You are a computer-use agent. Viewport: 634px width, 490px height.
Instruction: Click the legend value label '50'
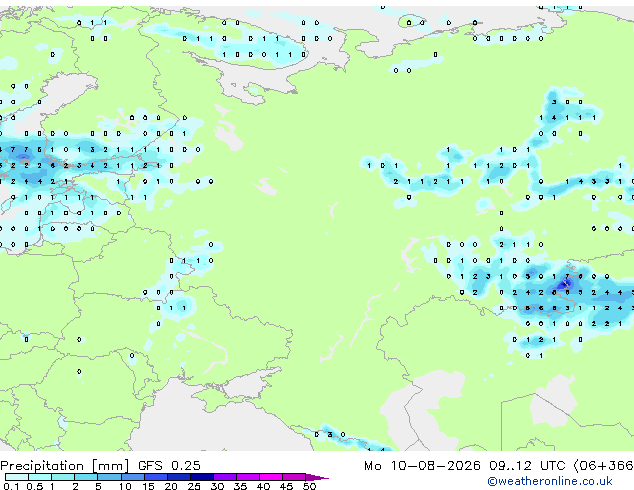309,486
